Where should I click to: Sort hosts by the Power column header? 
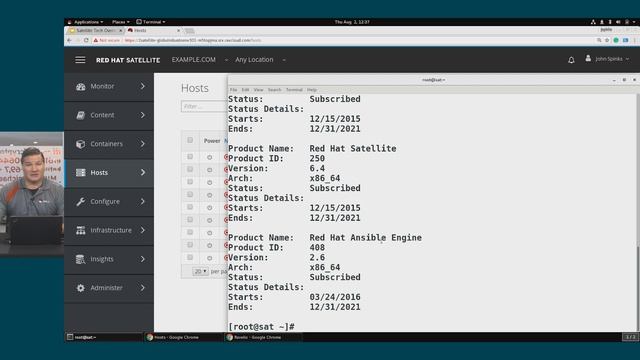point(212,141)
